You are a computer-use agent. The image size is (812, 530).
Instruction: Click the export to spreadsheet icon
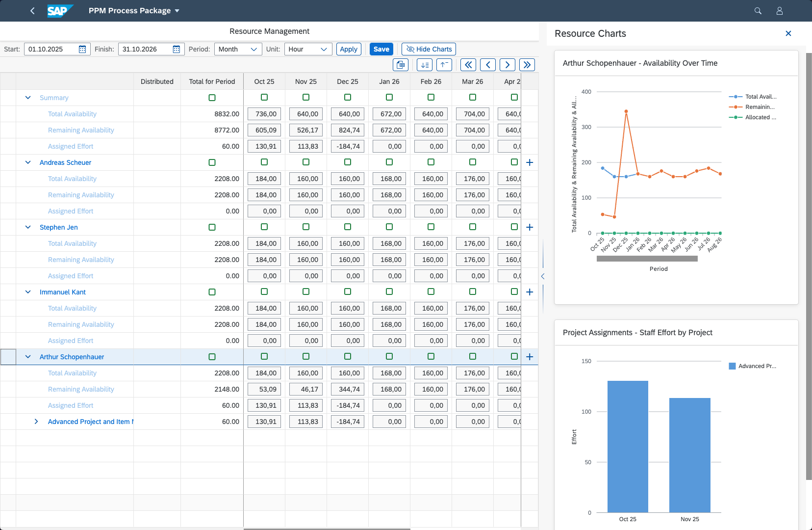[401, 65]
